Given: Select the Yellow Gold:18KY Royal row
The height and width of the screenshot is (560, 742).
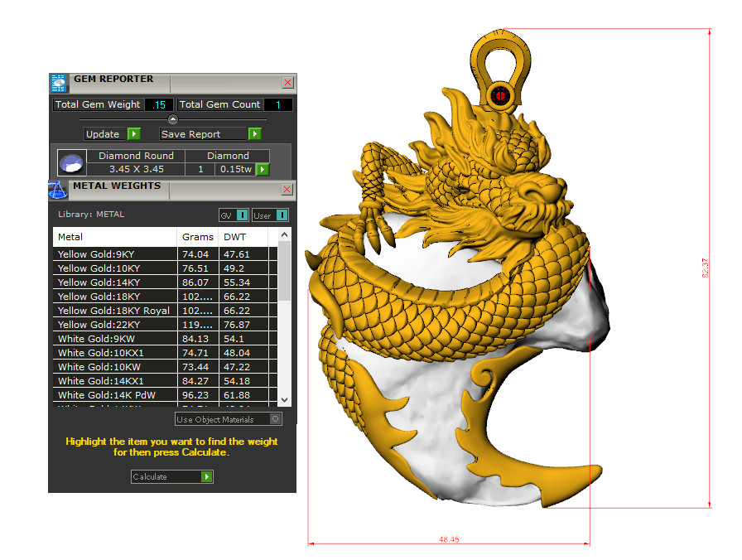Looking at the screenshot, I should click(x=114, y=311).
